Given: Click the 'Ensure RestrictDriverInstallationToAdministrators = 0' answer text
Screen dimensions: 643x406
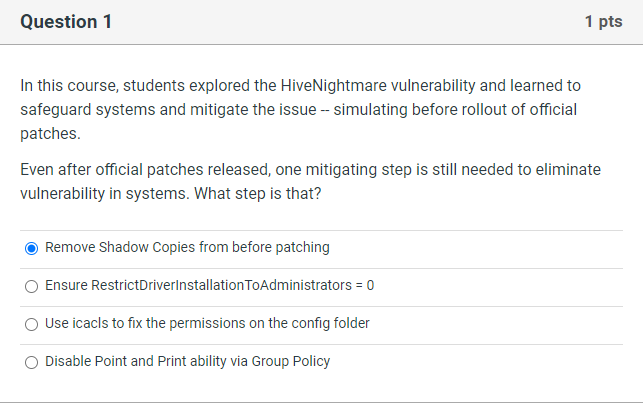Looking at the screenshot, I should point(209,286).
